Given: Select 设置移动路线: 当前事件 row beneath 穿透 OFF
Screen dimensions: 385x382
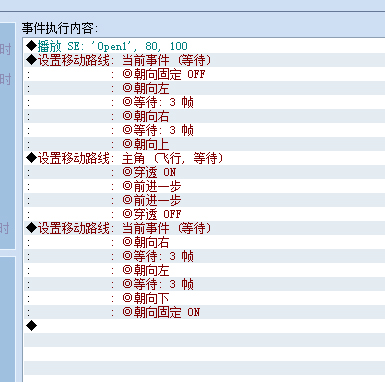Looking at the screenshot, I should (x=204, y=228).
